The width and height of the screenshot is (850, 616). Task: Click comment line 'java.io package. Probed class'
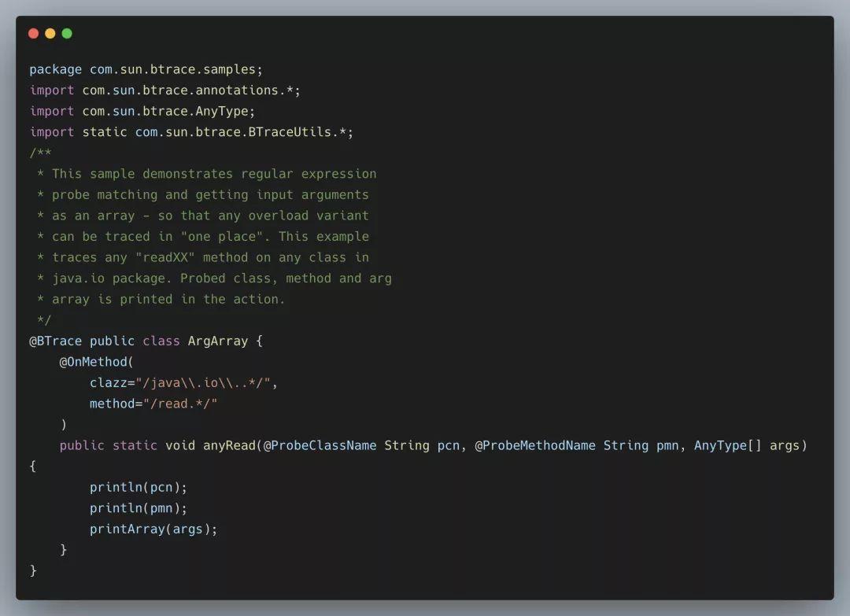(214, 278)
